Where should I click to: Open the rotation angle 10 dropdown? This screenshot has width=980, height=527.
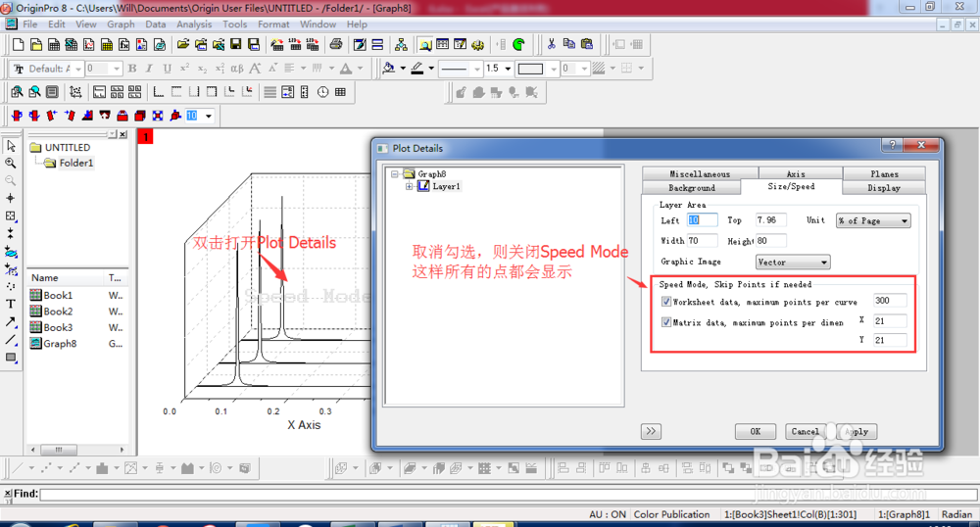(x=209, y=116)
